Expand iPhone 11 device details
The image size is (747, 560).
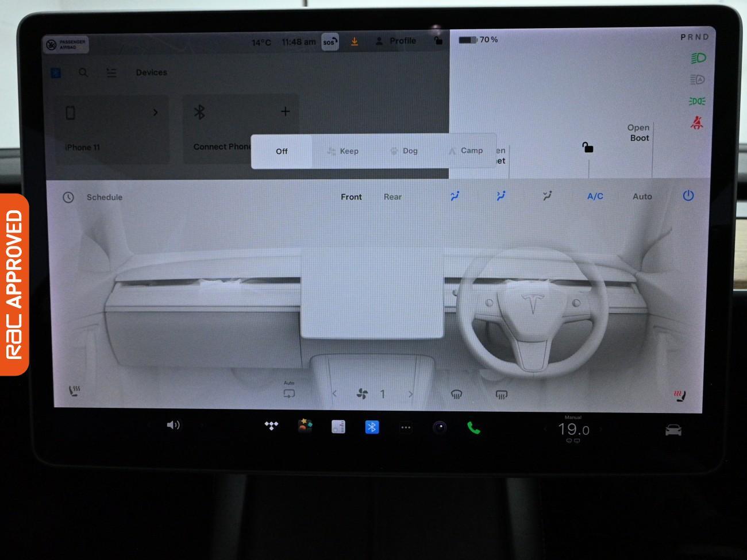[x=155, y=113]
